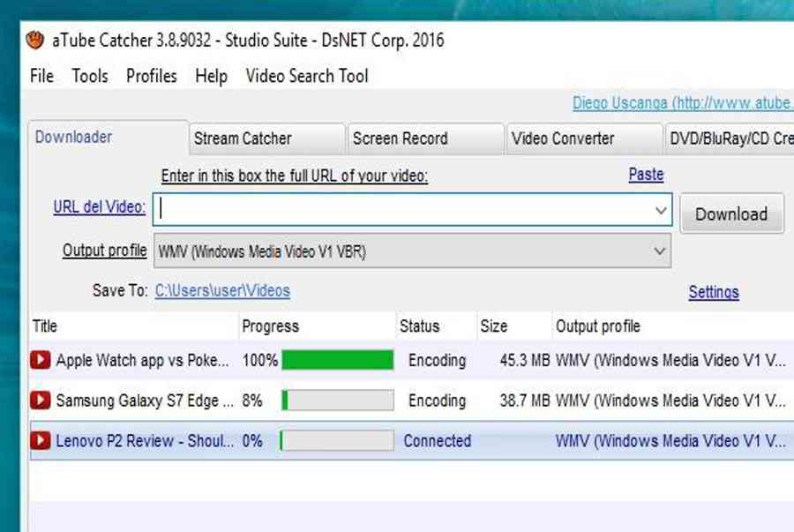Click the Paste link above URL box
This screenshot has height=532, width=794.
click(646, 175)
